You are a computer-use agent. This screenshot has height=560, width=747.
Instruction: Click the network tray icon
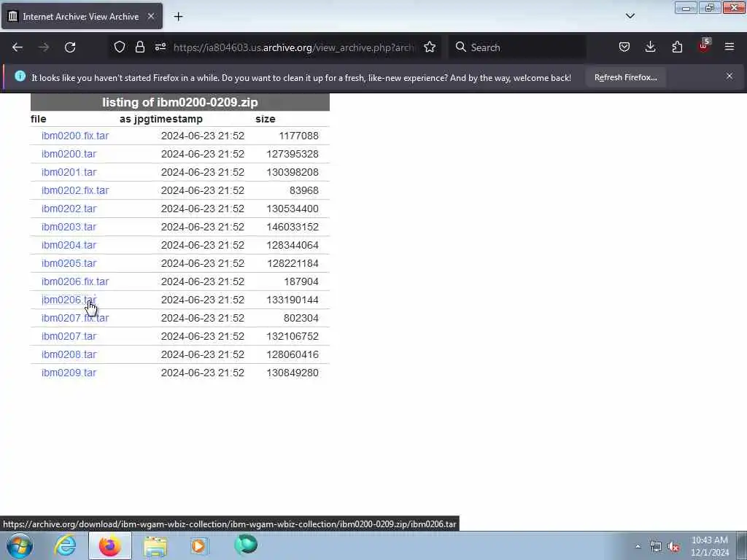click(656, 547)
